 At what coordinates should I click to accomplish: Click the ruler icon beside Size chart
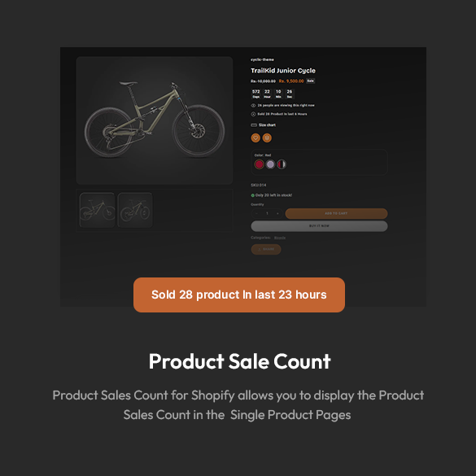[x=254, y=125]
